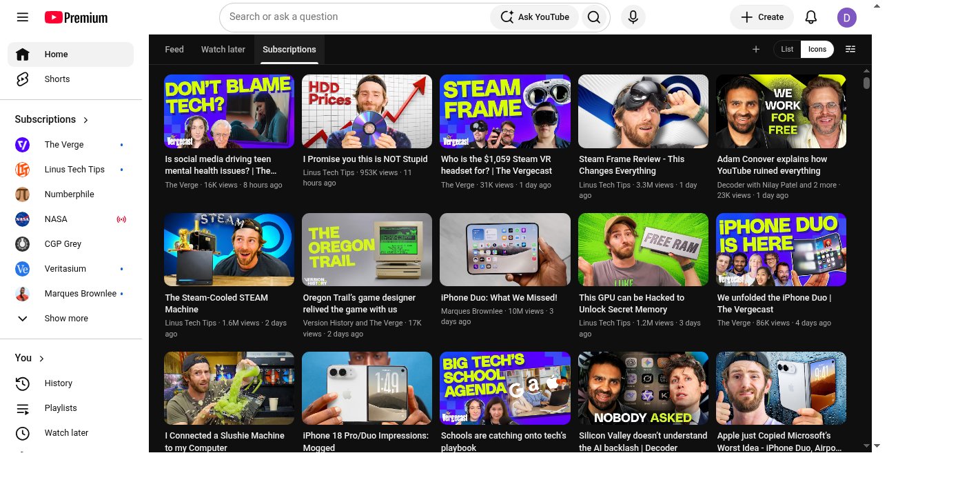Open 'Silicon Valley doesn't understand' video title
Viewport: 980px width, 502px height.
coord(643,441)
